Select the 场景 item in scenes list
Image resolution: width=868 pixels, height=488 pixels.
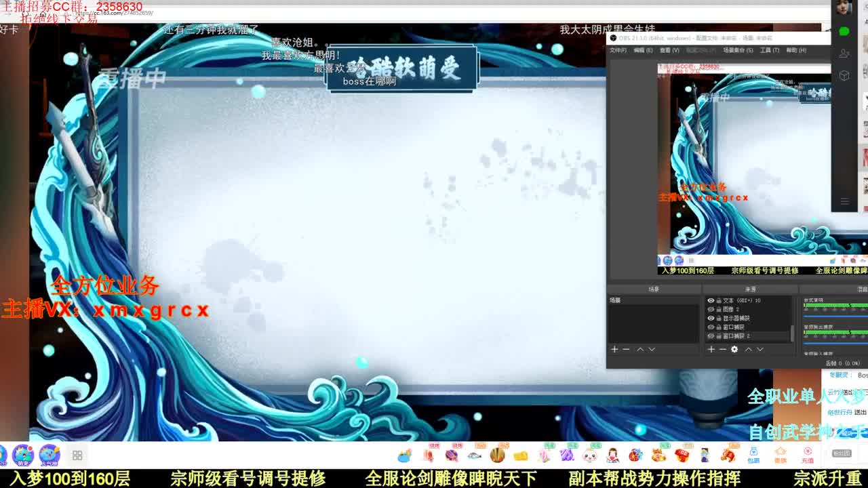click(654, 300)
